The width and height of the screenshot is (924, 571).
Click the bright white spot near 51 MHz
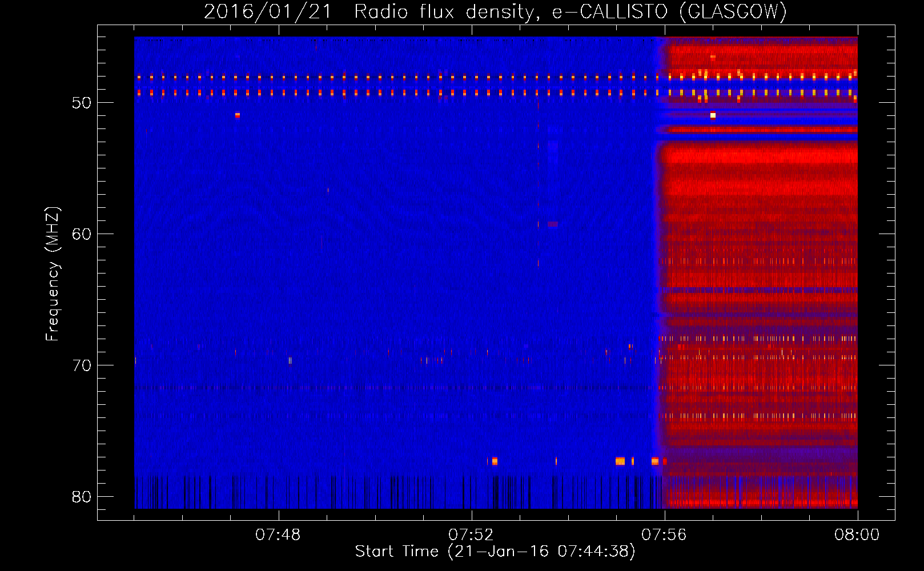click(713, 115)
